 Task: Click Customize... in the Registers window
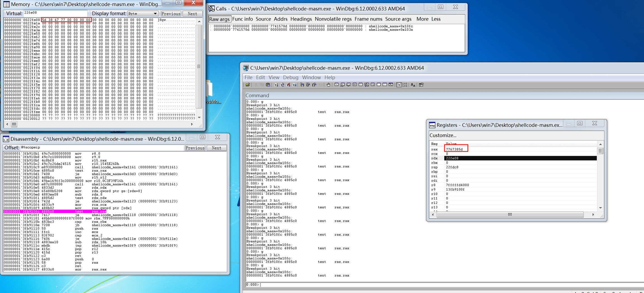click(x=443, y=135)
